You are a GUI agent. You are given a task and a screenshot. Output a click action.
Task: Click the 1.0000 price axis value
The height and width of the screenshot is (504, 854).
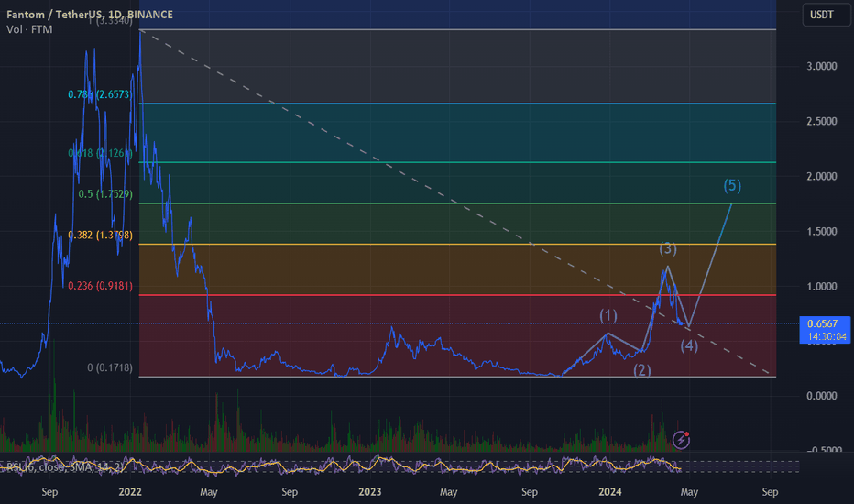click(821, 287)
